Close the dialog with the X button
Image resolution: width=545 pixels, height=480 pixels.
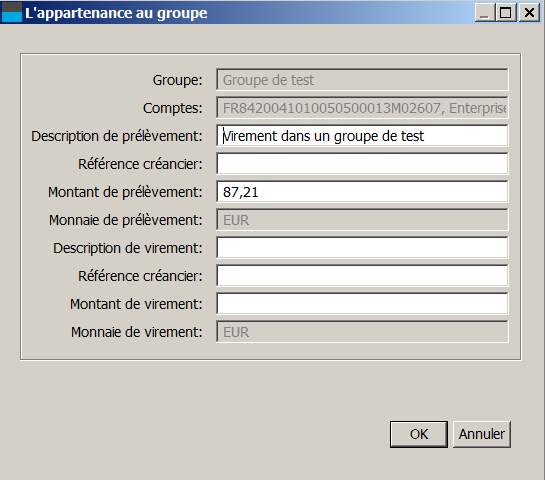tap(529, 13)
